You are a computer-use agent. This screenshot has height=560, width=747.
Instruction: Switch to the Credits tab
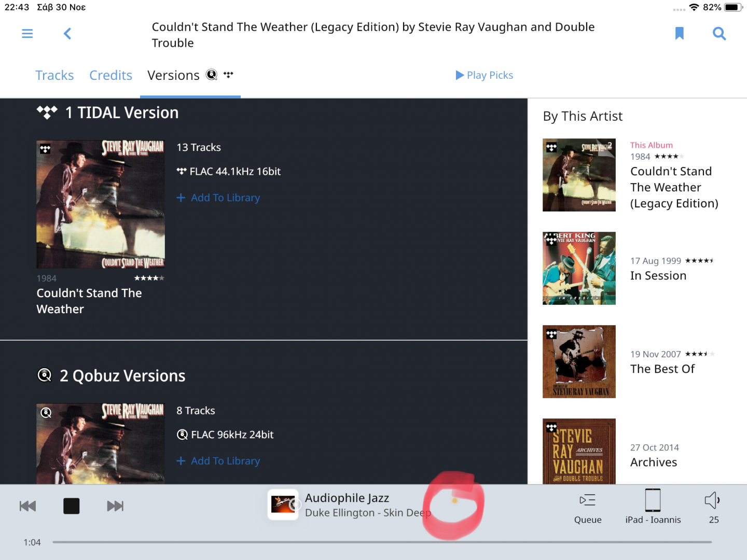[110, 75]
